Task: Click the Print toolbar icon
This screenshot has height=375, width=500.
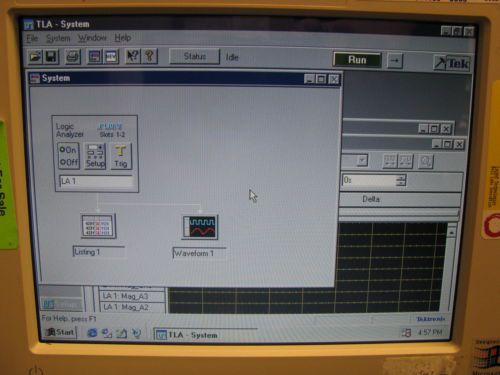Action: (73, 56)
